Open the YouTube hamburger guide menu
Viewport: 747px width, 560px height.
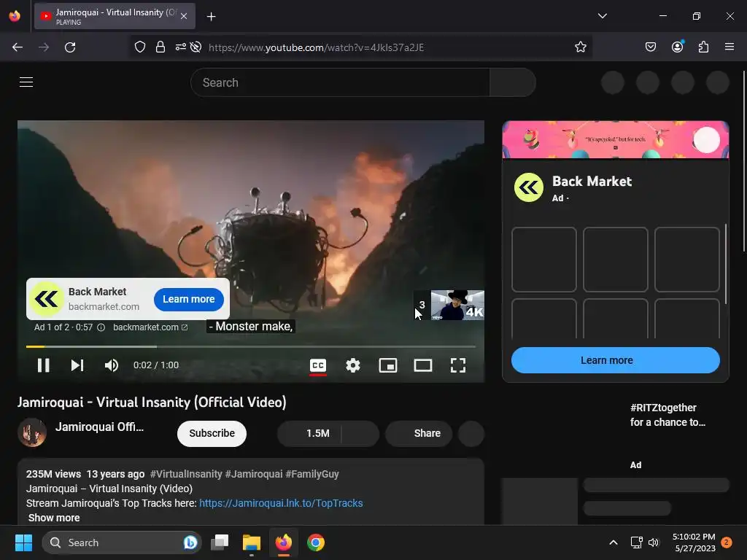click(26, 82)
